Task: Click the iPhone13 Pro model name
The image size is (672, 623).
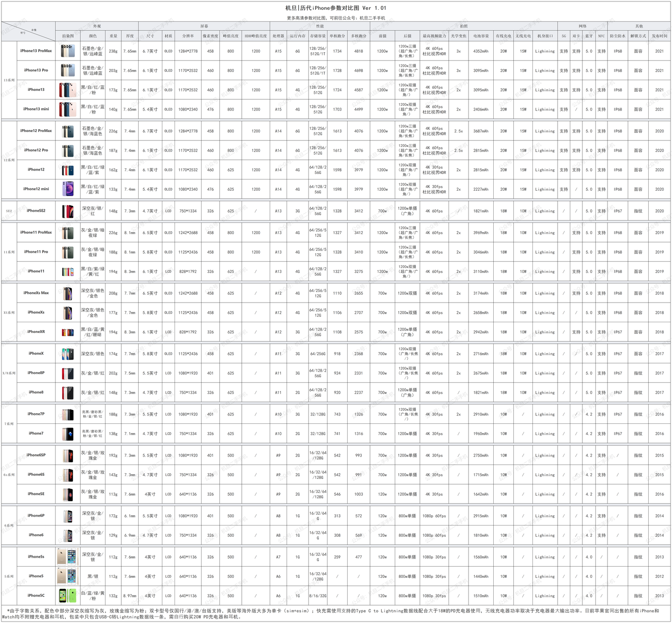Action: tap(36, 70)
